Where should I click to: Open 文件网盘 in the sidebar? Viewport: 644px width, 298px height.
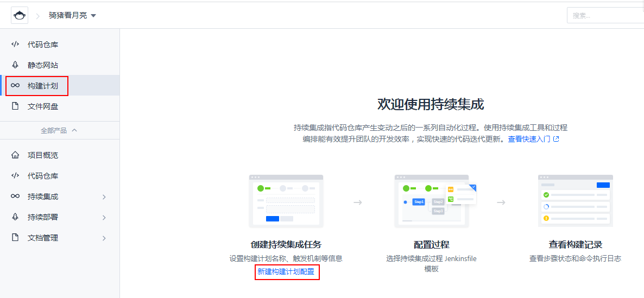(x=60, y=106)
